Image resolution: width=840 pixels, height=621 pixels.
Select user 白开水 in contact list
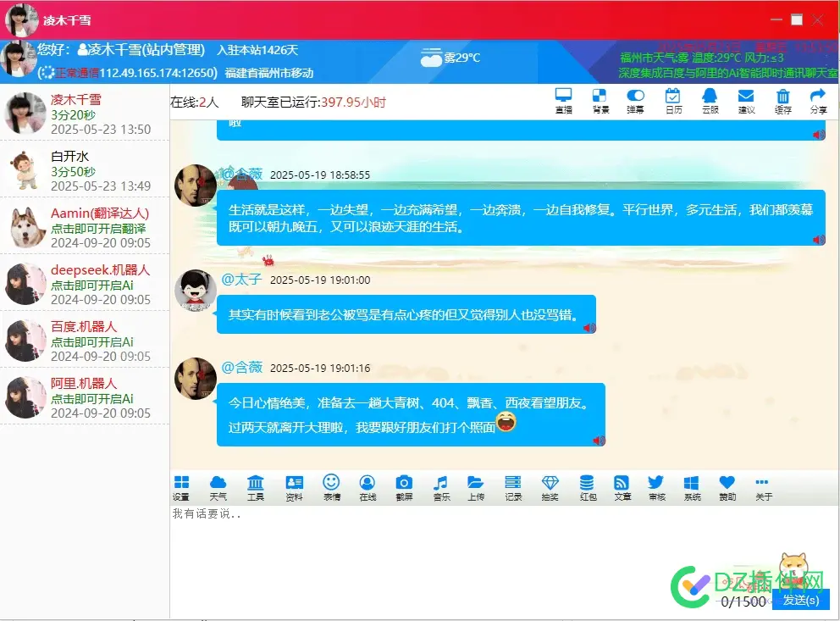coord(85,171)
